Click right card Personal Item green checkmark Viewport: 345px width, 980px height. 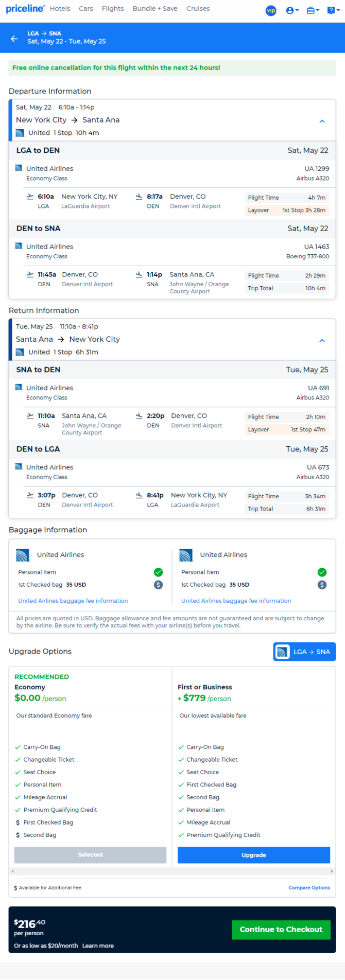322,572
